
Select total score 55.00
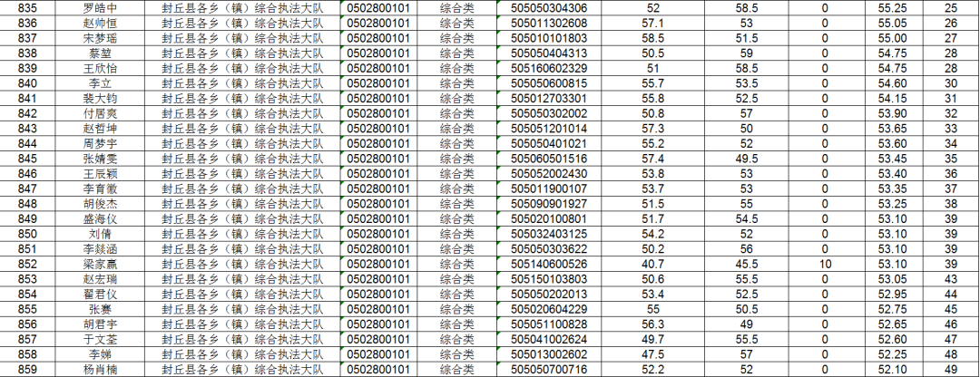click(x=893, y=38)
